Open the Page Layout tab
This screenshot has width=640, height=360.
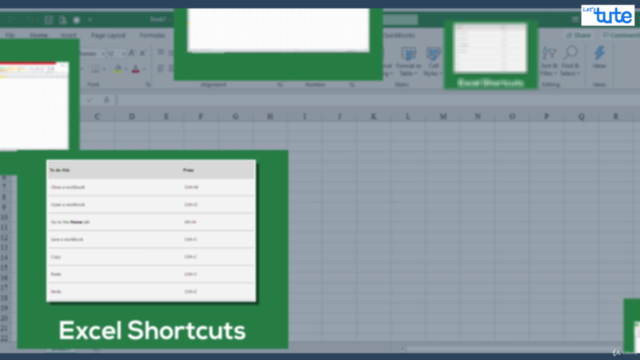[x=108, y=36]
